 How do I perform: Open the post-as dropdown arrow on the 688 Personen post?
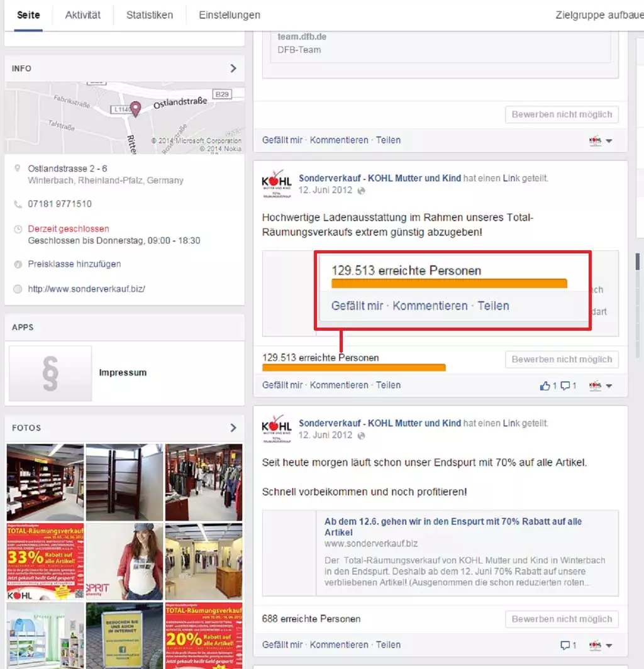click(x=609, y=645)
